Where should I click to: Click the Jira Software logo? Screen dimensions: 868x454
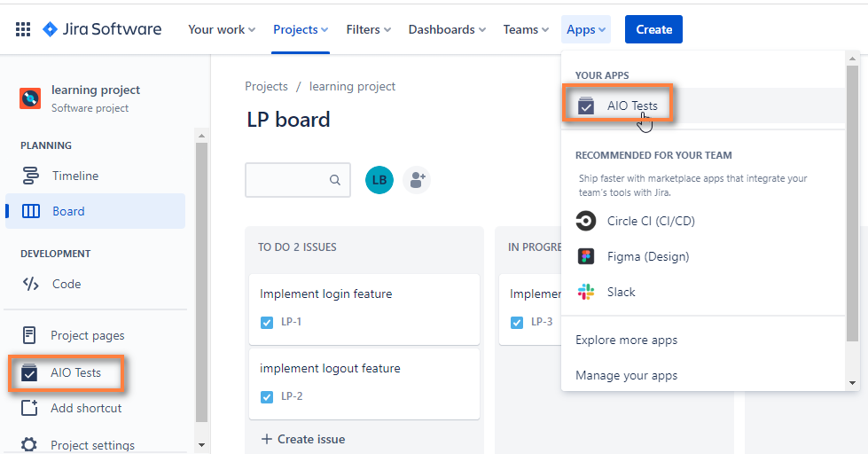click(x=102, y=29)
